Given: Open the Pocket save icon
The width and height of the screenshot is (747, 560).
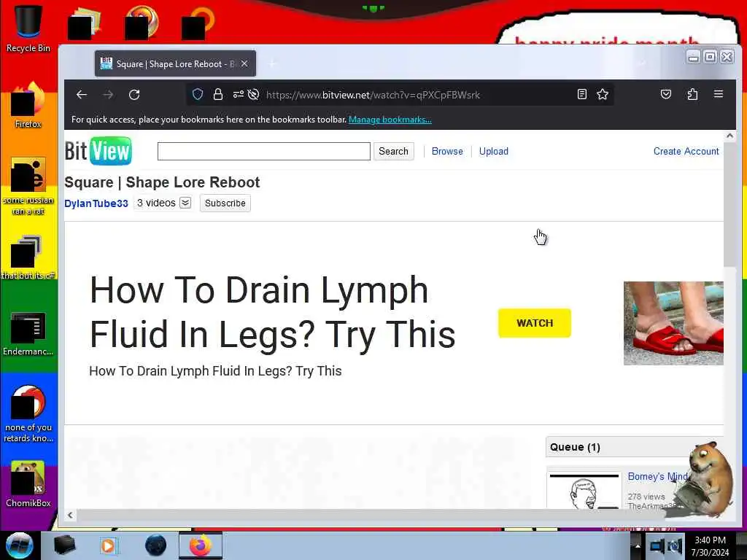Looking at the screenshot, I should click(666, 94).
